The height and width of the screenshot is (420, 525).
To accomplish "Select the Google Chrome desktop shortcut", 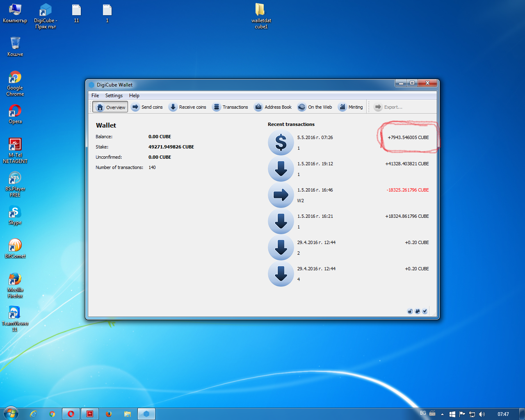I will click(x=15, y=83).
